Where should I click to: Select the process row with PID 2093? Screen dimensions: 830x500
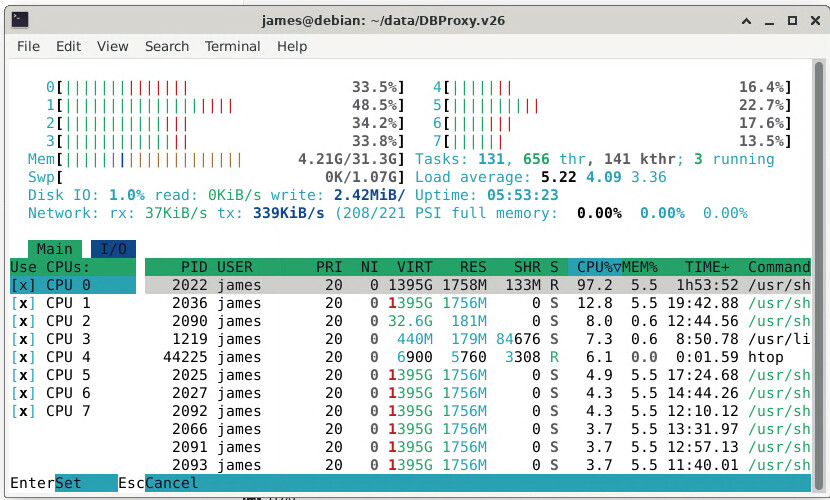477,465
